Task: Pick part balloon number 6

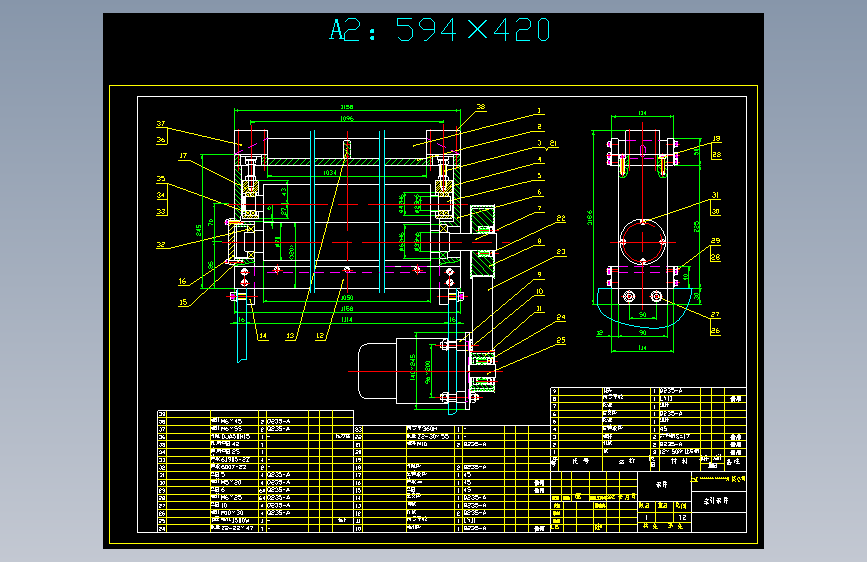Action: pos(540,192)
